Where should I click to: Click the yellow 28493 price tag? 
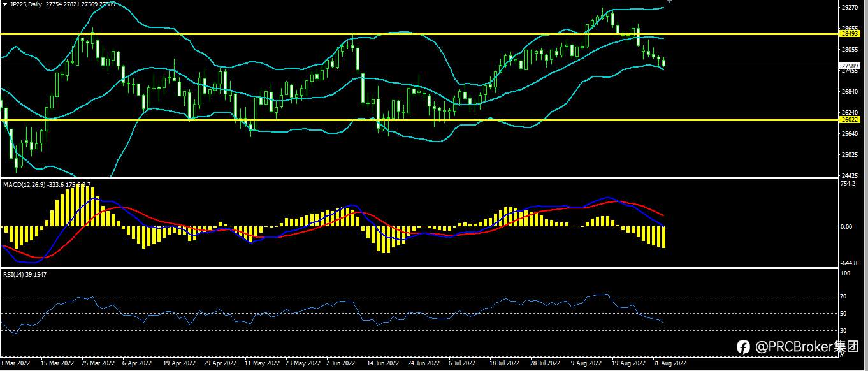pyautogui.click(x=850, y=33)
